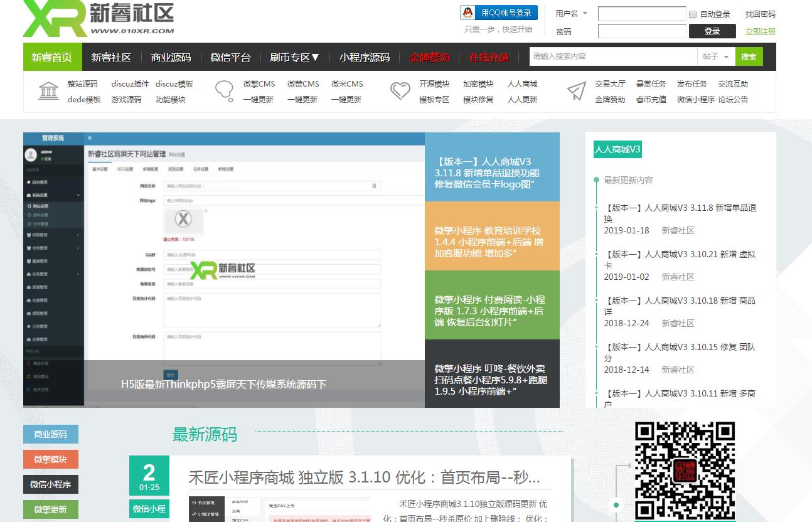Open 微擎CMS link
The image size is (812, 522).
point(259,83)
